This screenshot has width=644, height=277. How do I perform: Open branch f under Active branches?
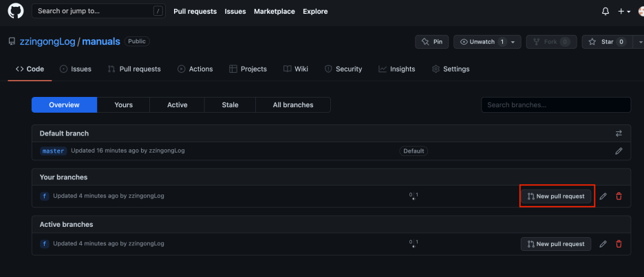(45, 244)
